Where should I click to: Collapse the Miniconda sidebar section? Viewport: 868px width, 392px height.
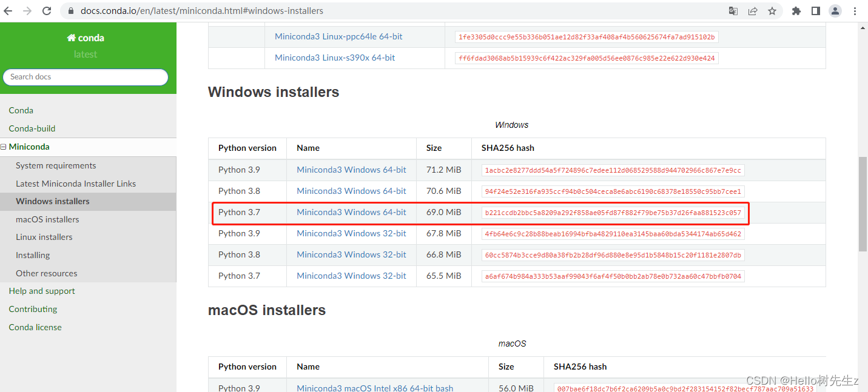point(4,147)
